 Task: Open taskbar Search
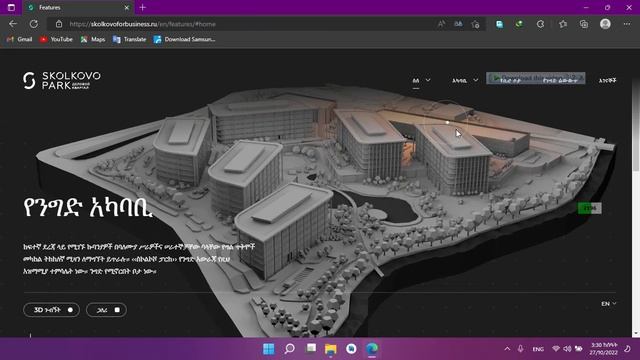(289, 349)
